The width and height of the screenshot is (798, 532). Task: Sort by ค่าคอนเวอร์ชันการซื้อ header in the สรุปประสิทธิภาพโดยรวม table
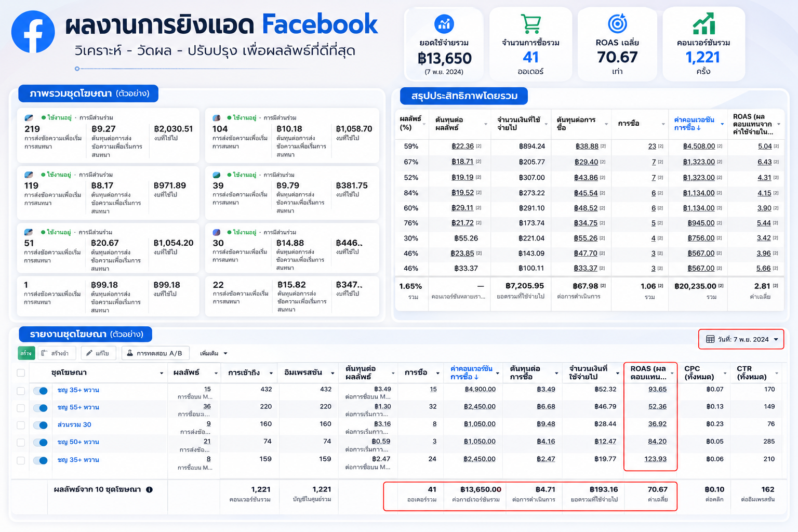[x=694, y=124]
